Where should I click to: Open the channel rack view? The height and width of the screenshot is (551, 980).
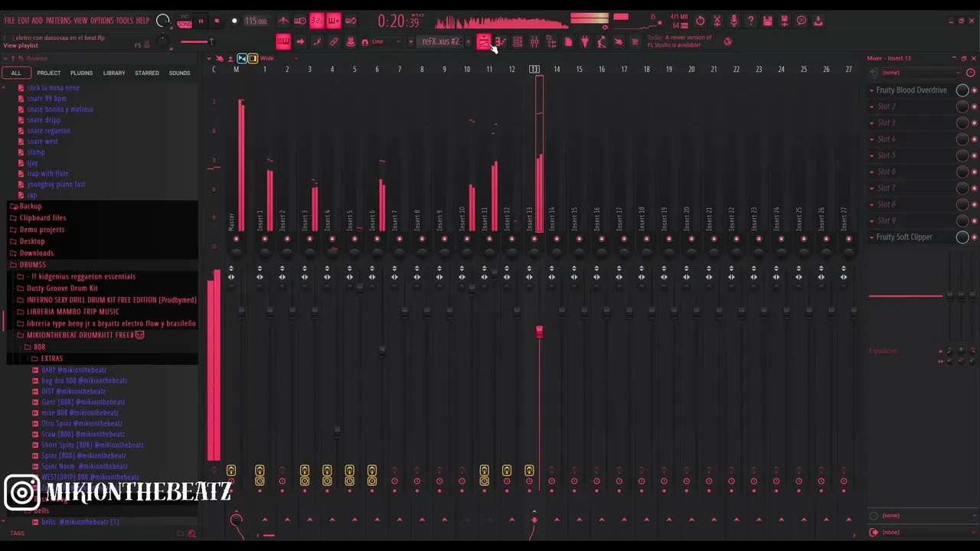click(518, 42)
